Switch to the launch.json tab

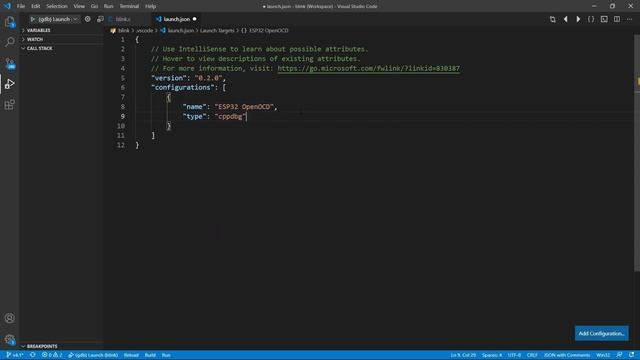176,19
